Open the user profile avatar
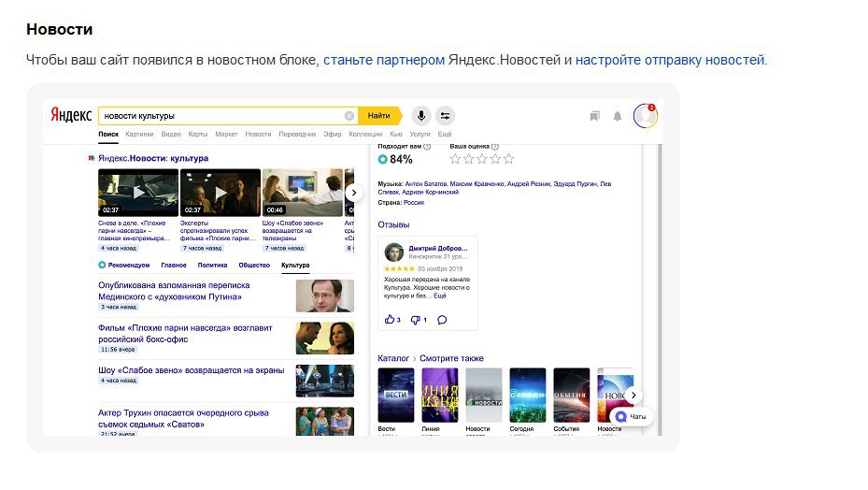Image resolution: width=868 pixels, height=490 pixels. tap(646, 116)
